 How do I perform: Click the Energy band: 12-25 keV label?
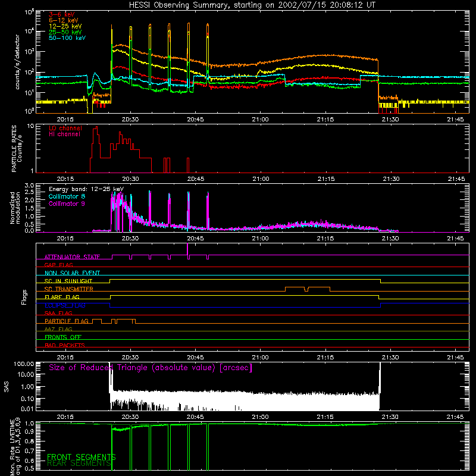tap(86, 189)
